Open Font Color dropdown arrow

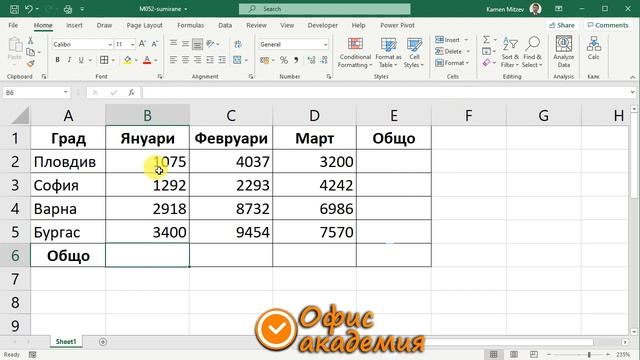(156, 60)
